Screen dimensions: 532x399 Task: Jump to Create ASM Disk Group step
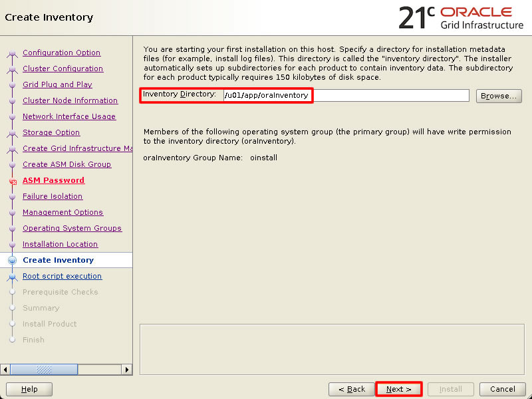66,164
